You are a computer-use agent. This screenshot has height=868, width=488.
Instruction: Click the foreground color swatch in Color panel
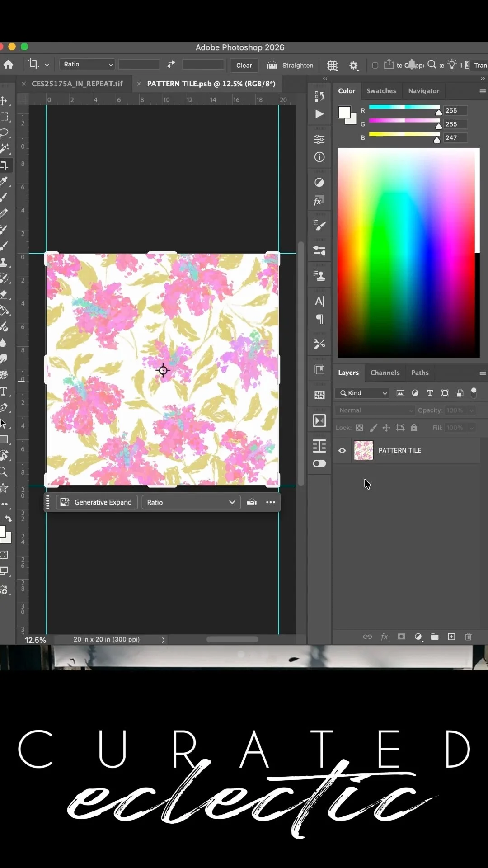[344, 112]
